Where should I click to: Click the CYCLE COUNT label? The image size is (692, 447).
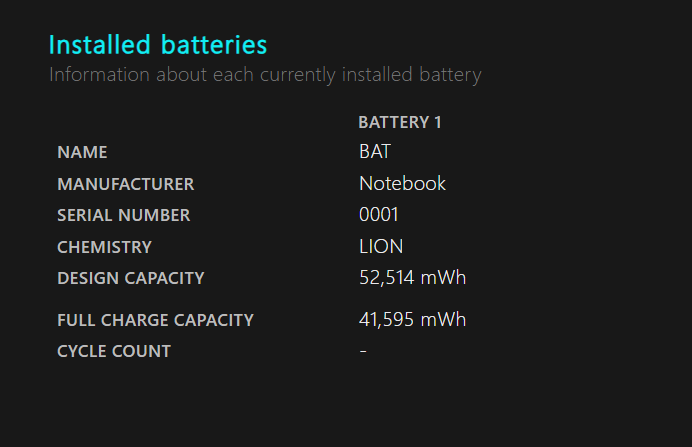[114, 352]
